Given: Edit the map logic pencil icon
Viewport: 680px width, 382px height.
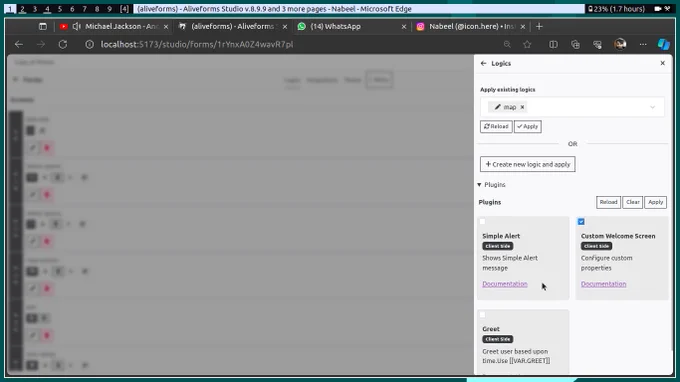Looking at the screenshot, I should (x=497, y=107).
